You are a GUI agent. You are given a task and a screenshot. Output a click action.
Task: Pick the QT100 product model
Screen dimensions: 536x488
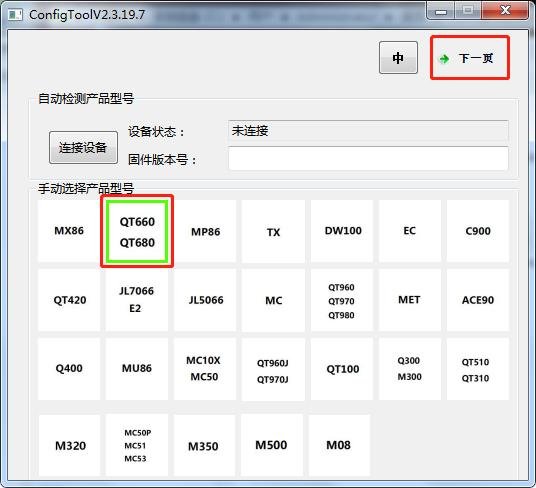[x=342, y=369]
